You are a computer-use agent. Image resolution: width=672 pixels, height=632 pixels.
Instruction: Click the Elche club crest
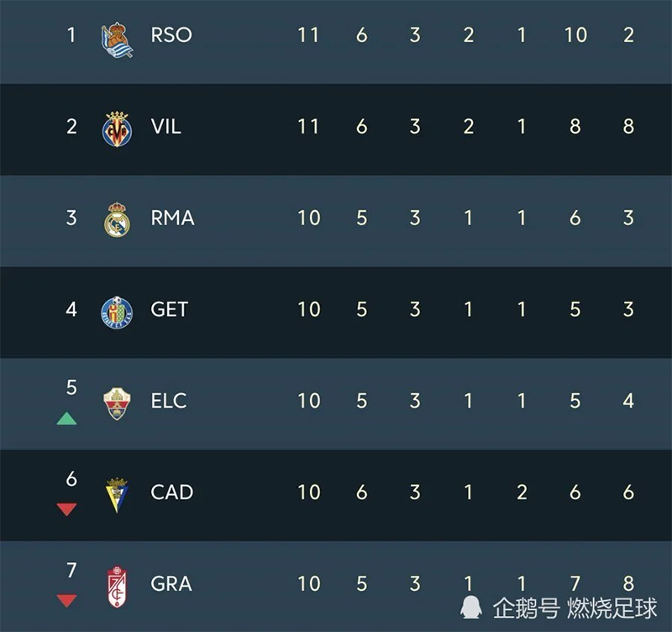[117, 403]
